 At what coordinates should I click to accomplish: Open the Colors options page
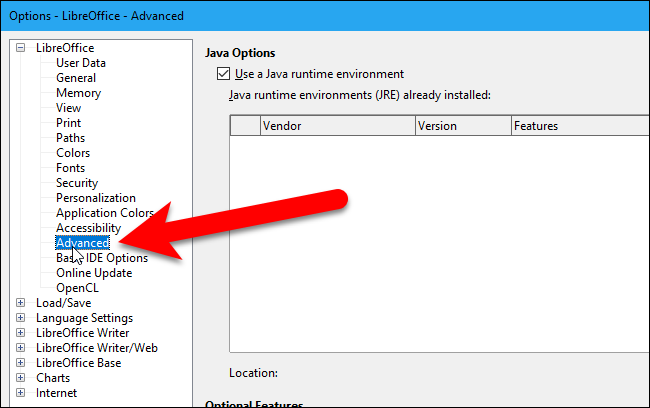(x=73, y=153)
